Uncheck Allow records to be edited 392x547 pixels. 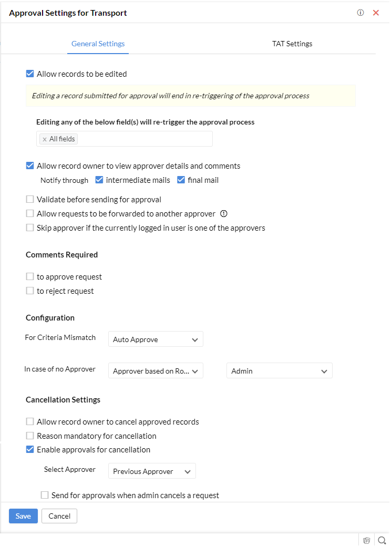coord(30,74)
